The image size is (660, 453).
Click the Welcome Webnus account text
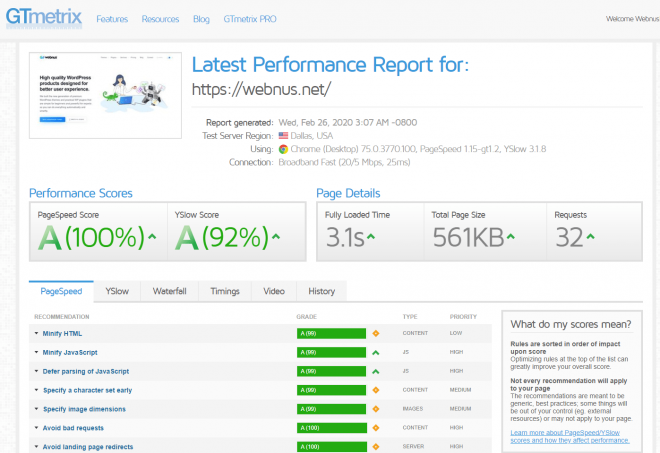633,19
